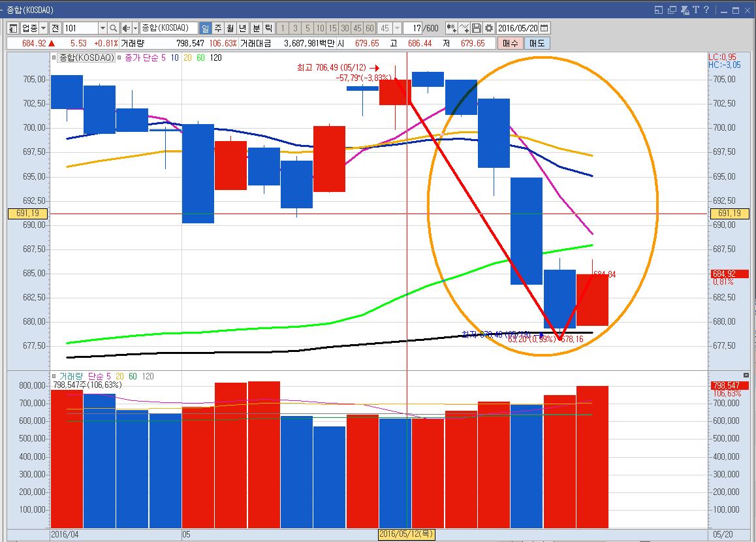This screenshot has width=756, height=542.
Task: Click the 종합(KOSDAQ) name field in toolbar
Action: point(168,28)
